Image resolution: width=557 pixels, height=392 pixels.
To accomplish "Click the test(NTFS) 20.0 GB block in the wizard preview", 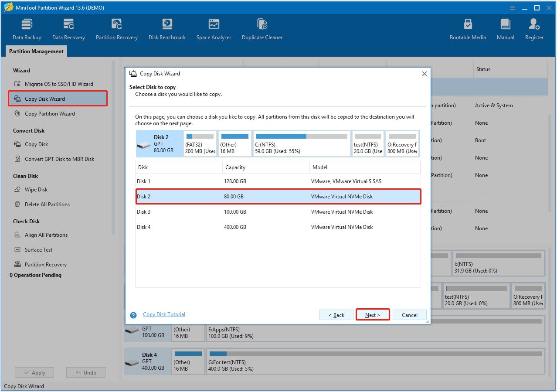I will [x=368, y=144].
